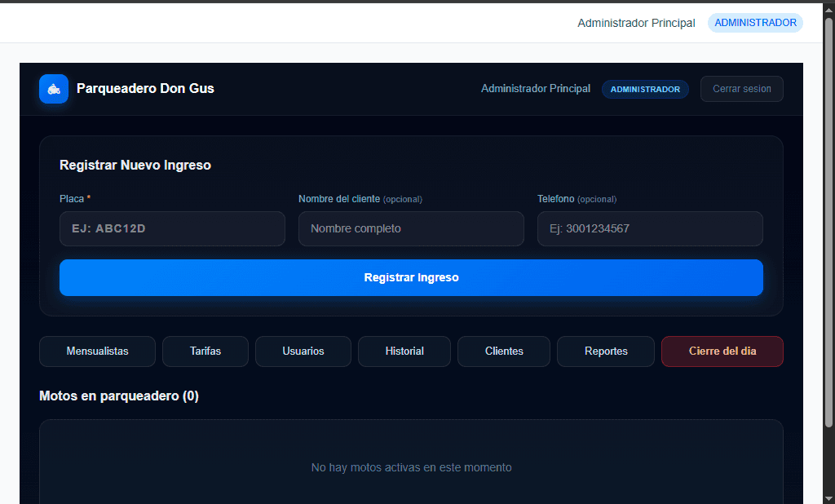Open the Reportes section
The width and height of the screenshot is (835, 504).
(605, 351)
